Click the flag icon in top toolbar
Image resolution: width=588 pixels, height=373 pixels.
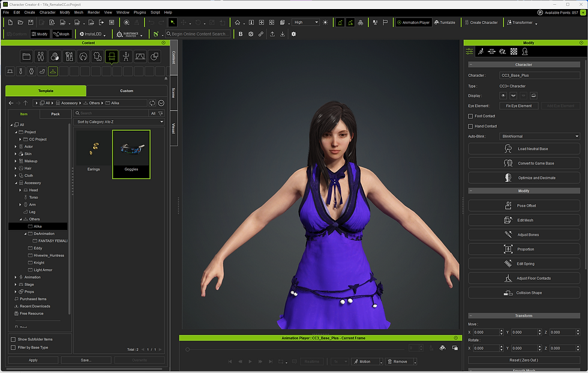pyautogui.click(x=385, y=22)
